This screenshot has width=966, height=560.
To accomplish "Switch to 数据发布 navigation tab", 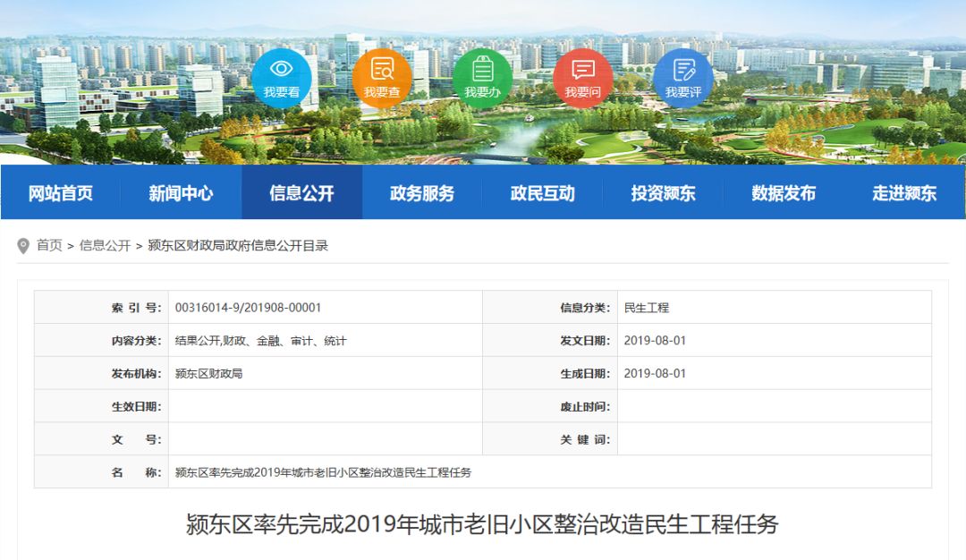I will pos(784,192).
